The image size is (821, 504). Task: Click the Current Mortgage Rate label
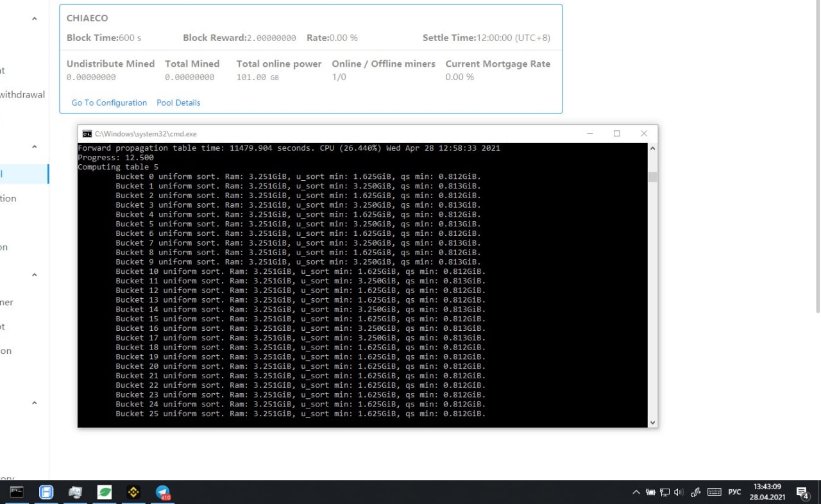pos(498,63)
